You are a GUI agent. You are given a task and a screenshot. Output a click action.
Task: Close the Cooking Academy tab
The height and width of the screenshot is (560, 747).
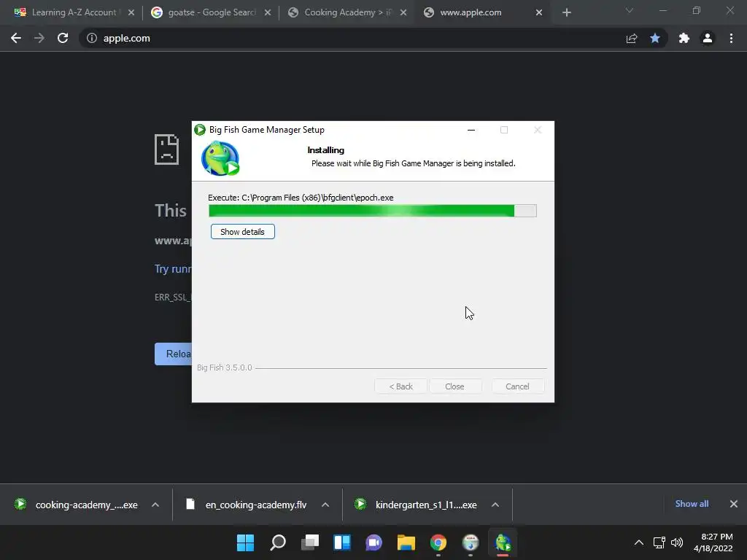pos(403,13)
